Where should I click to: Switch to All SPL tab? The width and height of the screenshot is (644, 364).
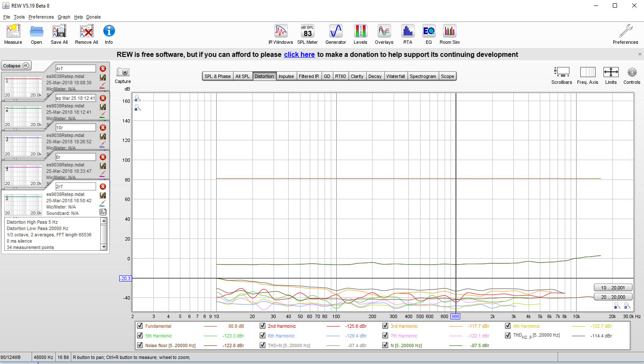click(x=242, y=76)
